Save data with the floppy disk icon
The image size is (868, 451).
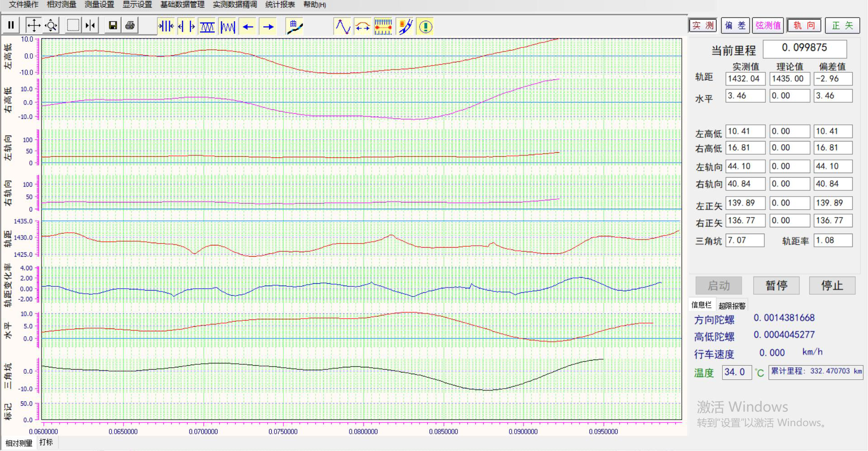tap(113, 25)
